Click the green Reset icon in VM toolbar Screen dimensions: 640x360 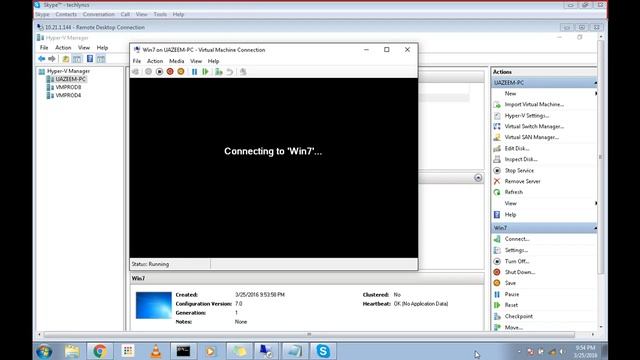(x=205, y=72)
